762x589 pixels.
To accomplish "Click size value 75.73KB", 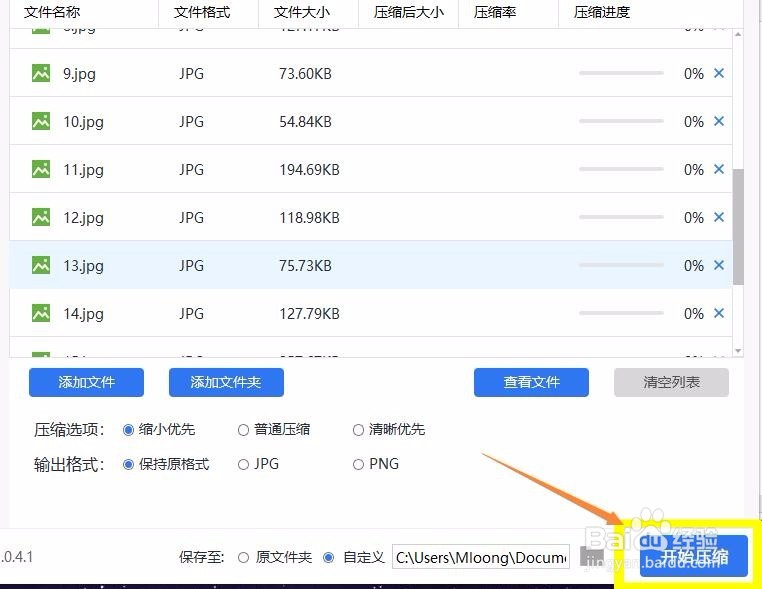I will pos(305,265).
